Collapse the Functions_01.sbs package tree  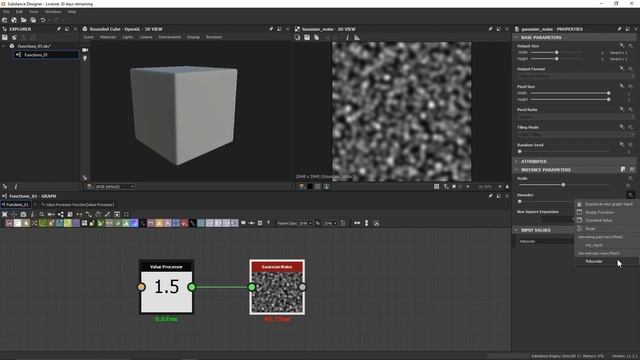click(x=4, y=47)
